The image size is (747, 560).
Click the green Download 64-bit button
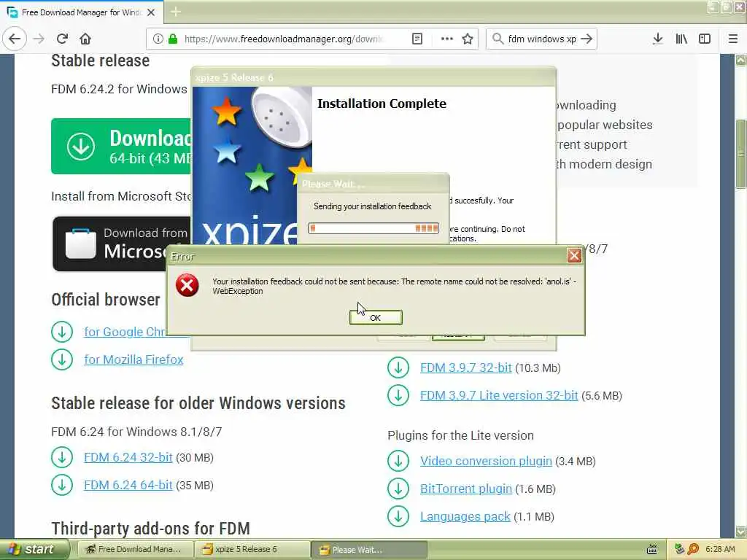121,146
